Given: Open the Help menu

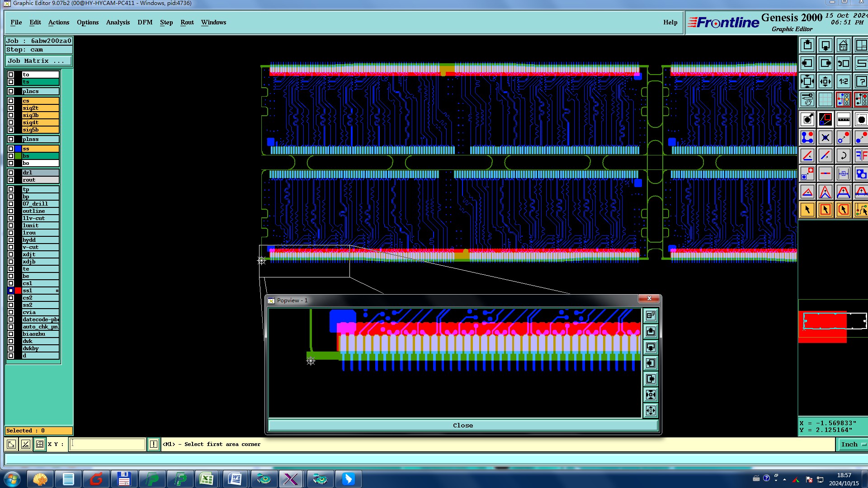Looking at the screenshot, I should point(670,23).
